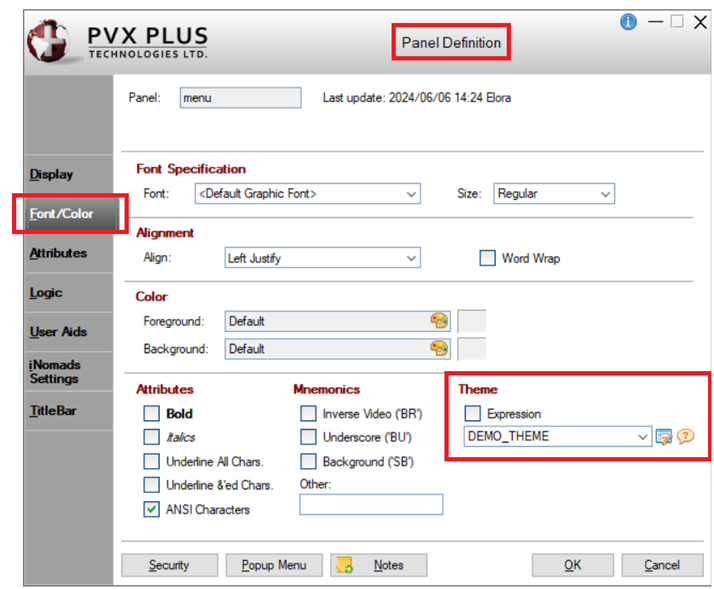Open the Foreground color picker palette icon

(439, 321)
